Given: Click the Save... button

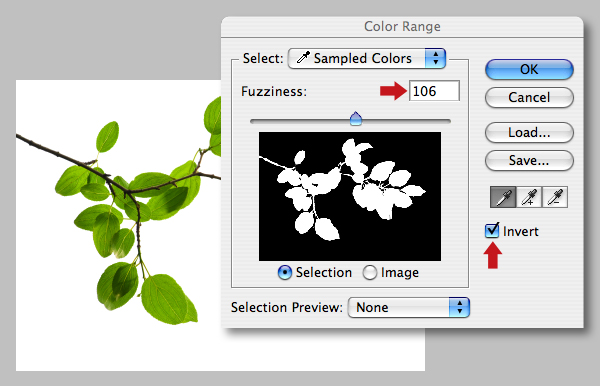Looking at the screenshot, I should (529, 160).
